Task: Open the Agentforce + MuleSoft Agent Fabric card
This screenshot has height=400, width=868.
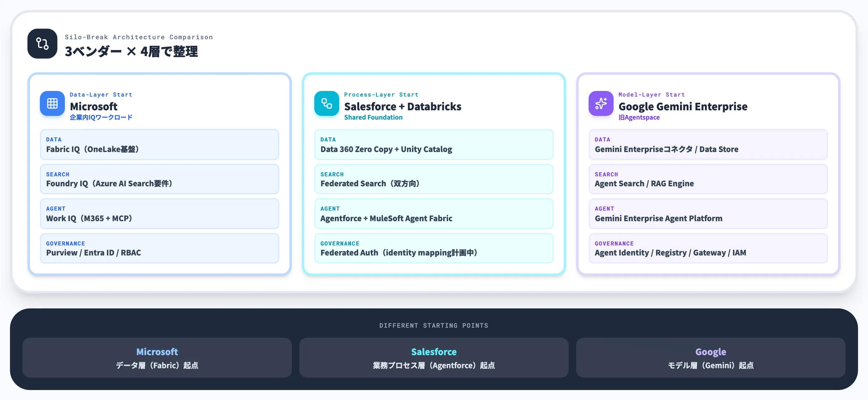Action: (434, 214)
